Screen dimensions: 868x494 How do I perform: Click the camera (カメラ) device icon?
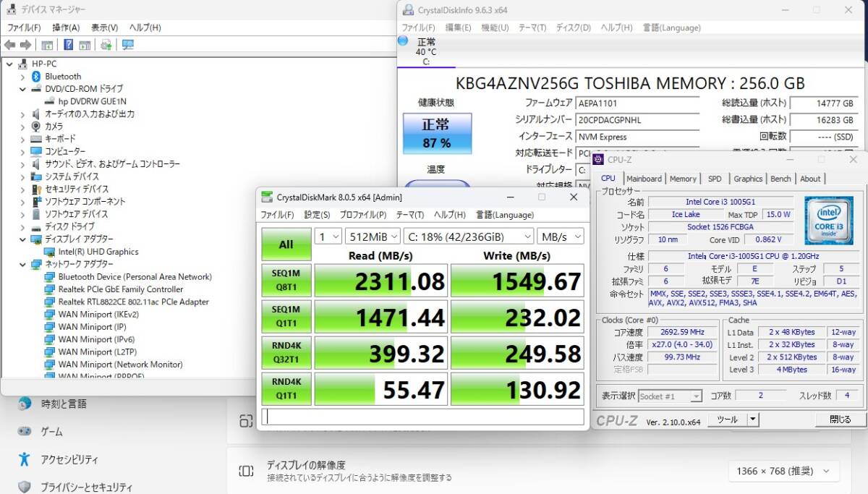[x=36, y=126]
